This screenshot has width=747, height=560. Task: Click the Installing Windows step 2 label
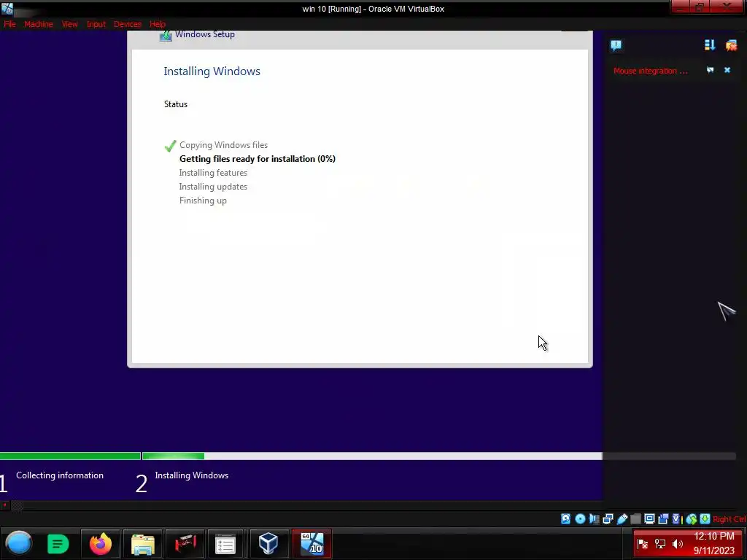192,475
